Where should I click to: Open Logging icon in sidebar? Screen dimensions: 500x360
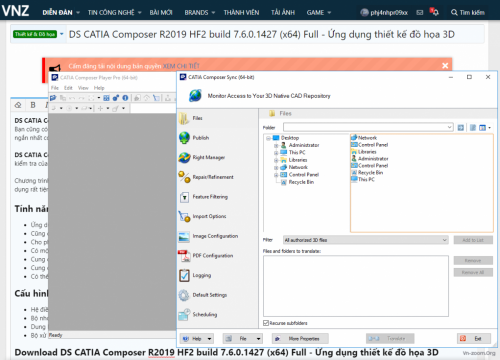[184, 276]
